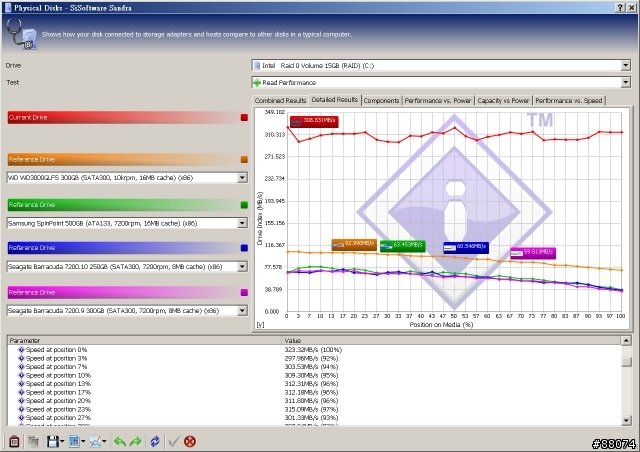Click the blue refresh arrows icon
The image size is (640, 452).
coord(155,441)
